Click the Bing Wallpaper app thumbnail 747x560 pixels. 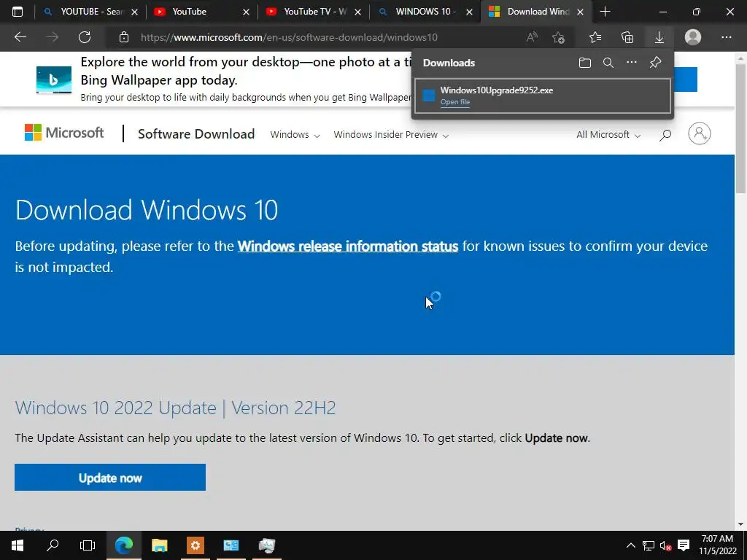click(54, 80)
